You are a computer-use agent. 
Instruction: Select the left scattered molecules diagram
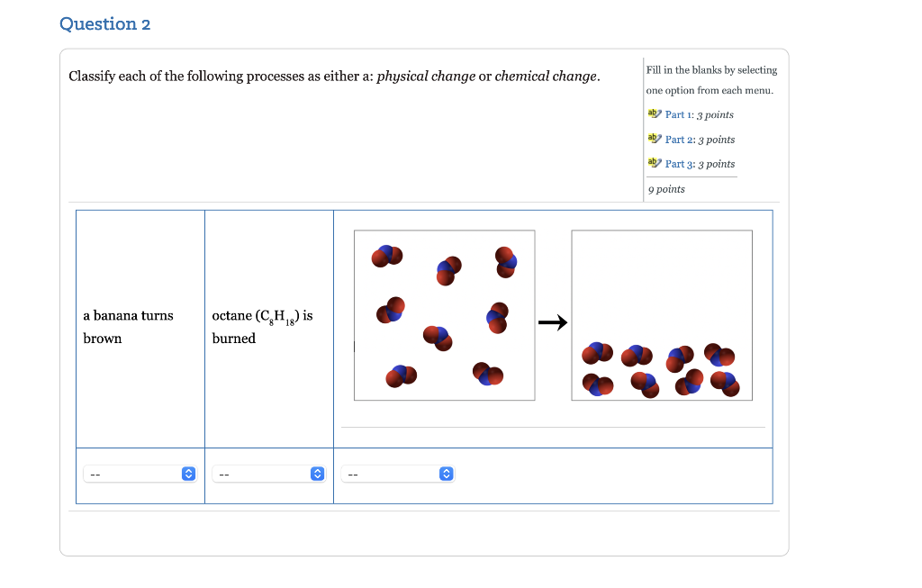pyautogui.click(x=444, y=315)
